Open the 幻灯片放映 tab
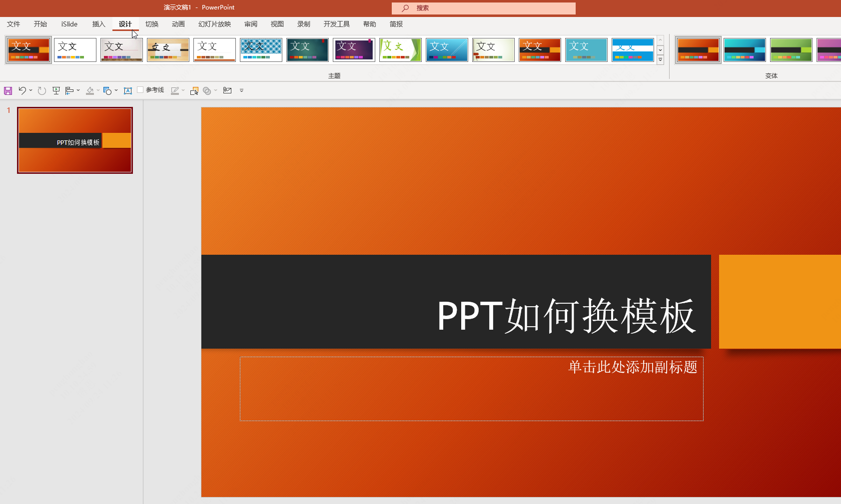 214,24
